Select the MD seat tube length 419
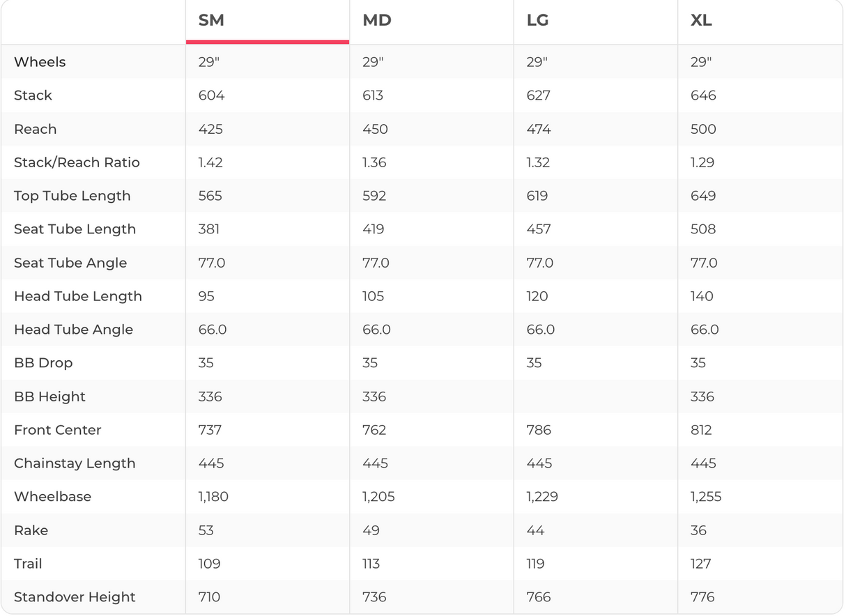Viewport: 846px width, 616px height. [x=374, y=229]
